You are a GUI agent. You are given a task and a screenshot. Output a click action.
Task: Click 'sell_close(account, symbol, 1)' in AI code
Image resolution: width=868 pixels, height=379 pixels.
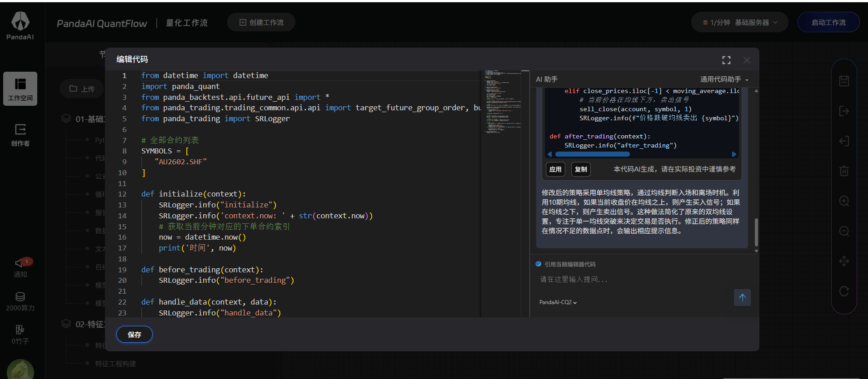(x=635, y=109)
